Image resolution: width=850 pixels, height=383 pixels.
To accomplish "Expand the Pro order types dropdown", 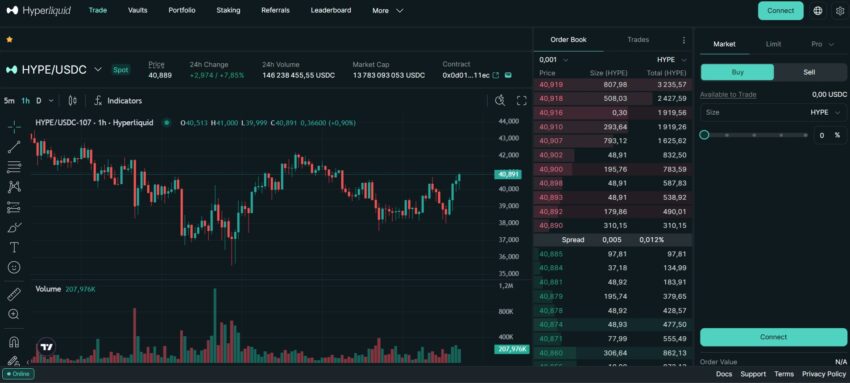I will pyautogui.click(x=822, y=44).
